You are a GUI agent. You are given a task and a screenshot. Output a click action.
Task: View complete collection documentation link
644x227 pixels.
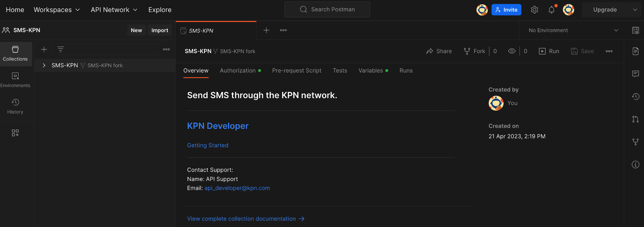pyautogui.click(x=246, y=219)
